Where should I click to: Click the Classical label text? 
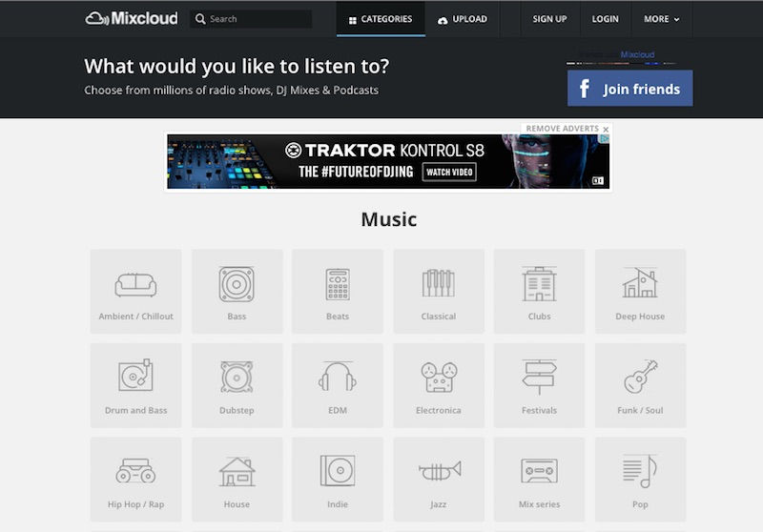(439, 317)
